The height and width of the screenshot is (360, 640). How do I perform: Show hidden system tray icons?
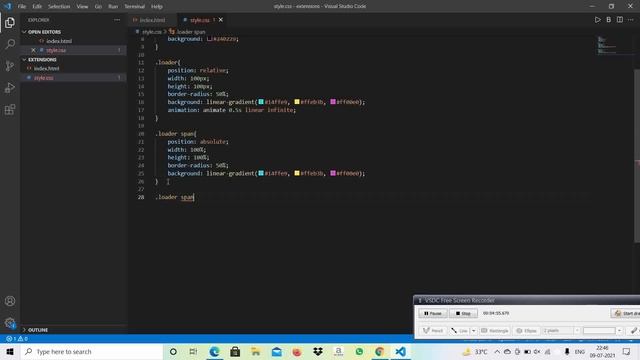tap(497, 351)
